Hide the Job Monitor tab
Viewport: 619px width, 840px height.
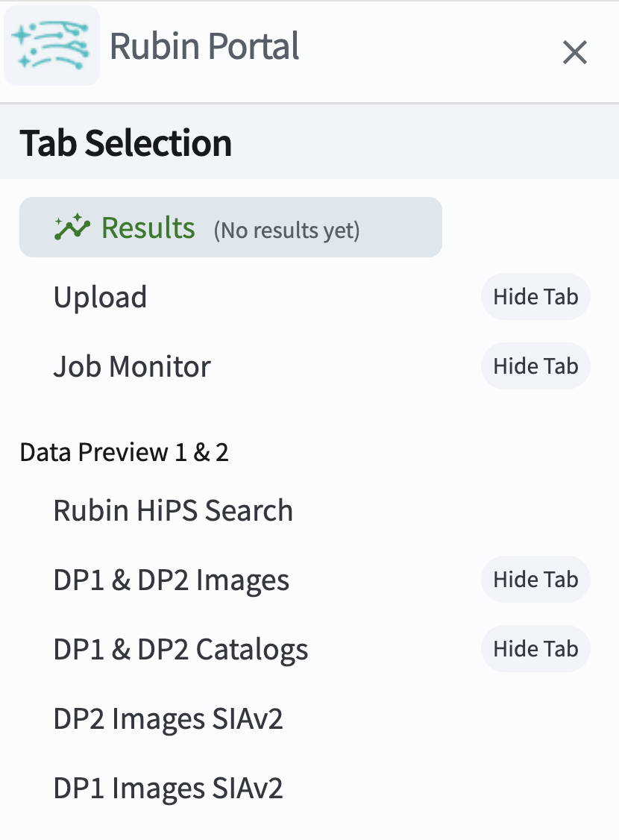coord(535,366)
